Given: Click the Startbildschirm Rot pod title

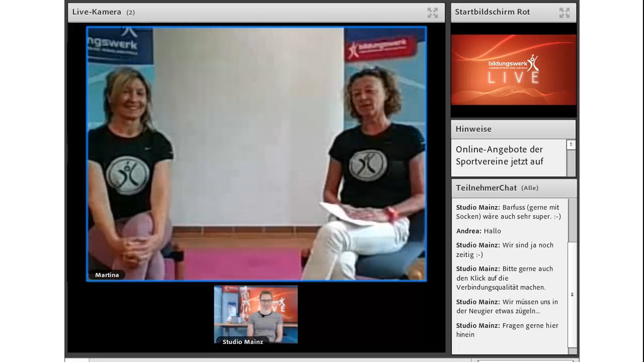Looking at the screenshot, I should click(492, 12).
